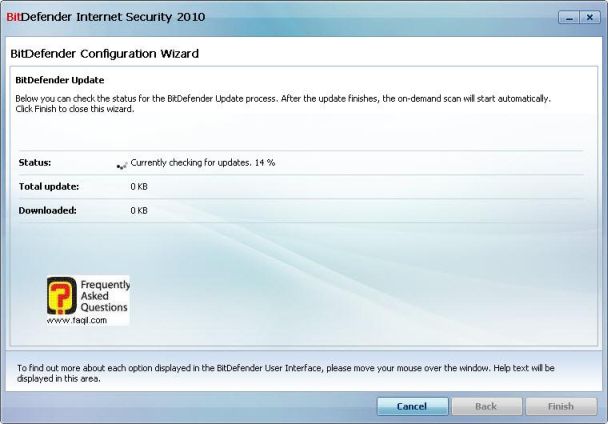Click the 'BitDefender Configuration Wizard' title

(x=104, y=54)
